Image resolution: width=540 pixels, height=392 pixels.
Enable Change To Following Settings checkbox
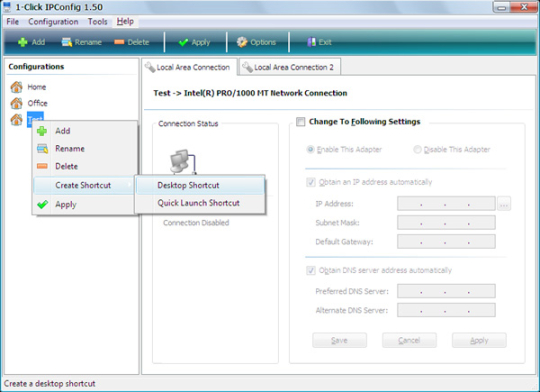[301, 122]
